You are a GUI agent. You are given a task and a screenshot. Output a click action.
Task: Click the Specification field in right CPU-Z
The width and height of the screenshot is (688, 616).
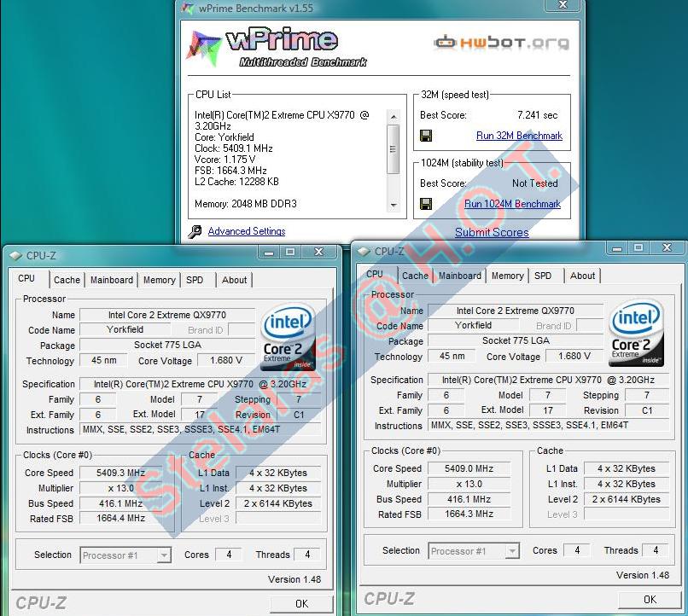click(548, 380)
